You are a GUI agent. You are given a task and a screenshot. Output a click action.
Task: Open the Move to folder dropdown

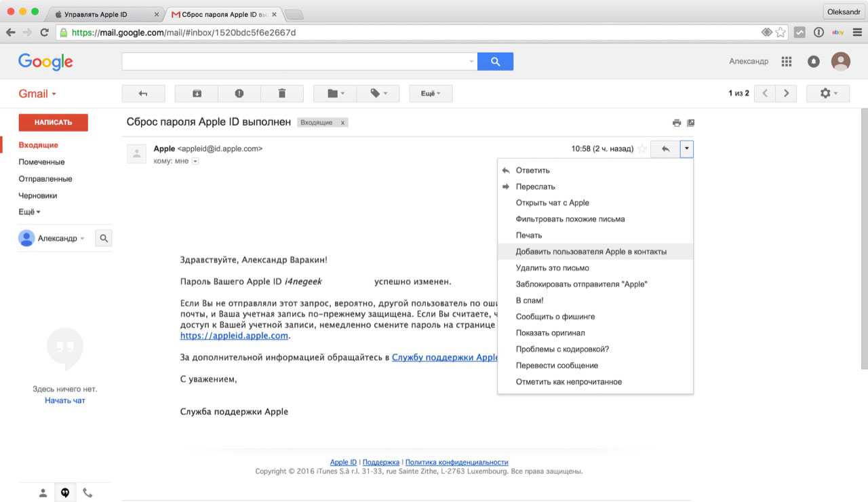point(336,94)
